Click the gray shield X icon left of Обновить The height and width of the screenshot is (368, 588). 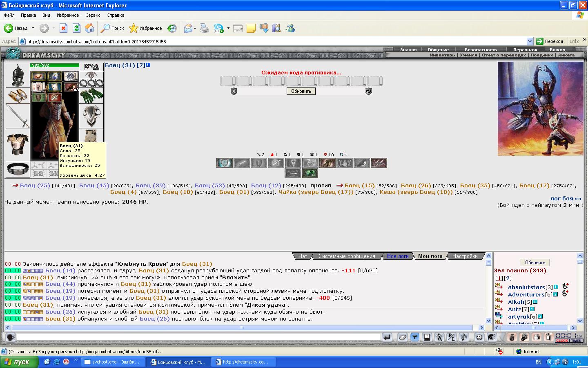234,92
